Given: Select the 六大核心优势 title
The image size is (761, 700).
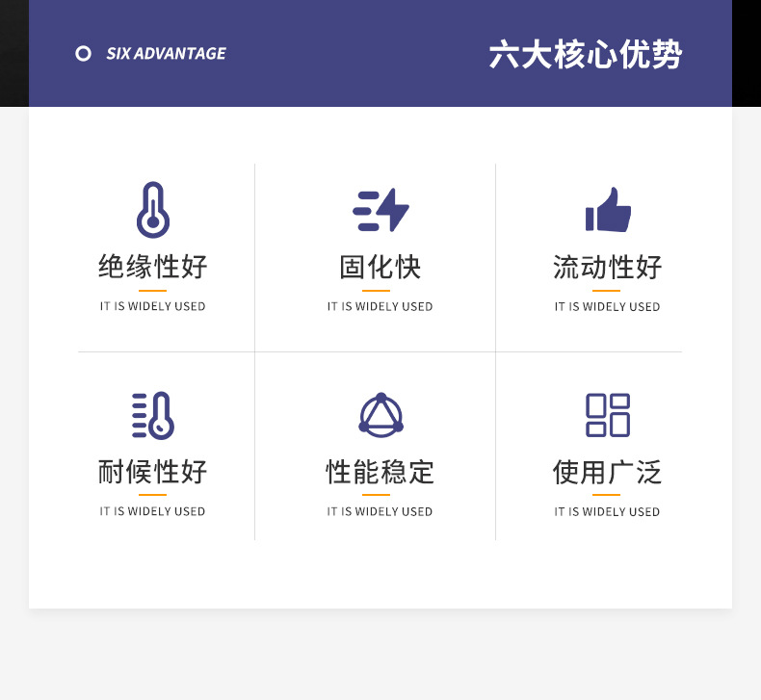Looking at the screenshot, I should pyautogui.click(x=585, y=54).
